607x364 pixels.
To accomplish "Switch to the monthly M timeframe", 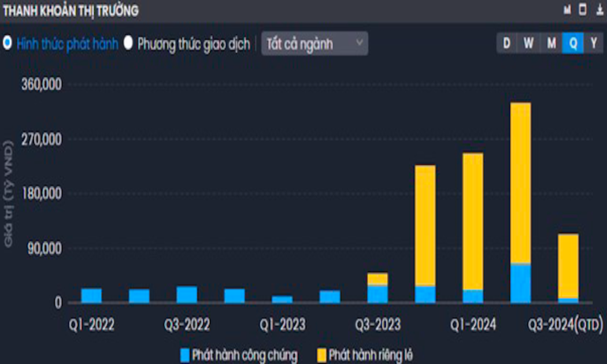I will click(552, 43).
